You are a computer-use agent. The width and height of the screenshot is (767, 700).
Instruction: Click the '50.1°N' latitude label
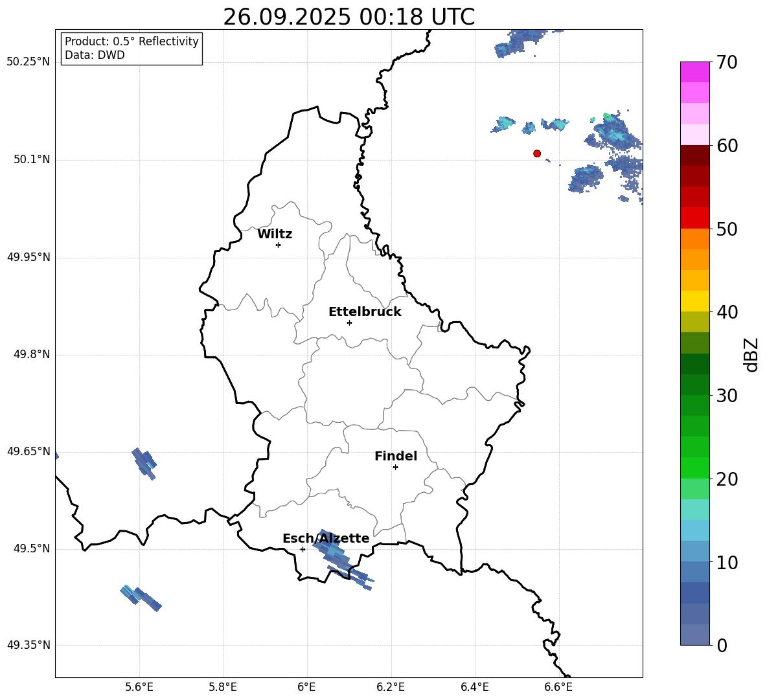coord(32,160)
